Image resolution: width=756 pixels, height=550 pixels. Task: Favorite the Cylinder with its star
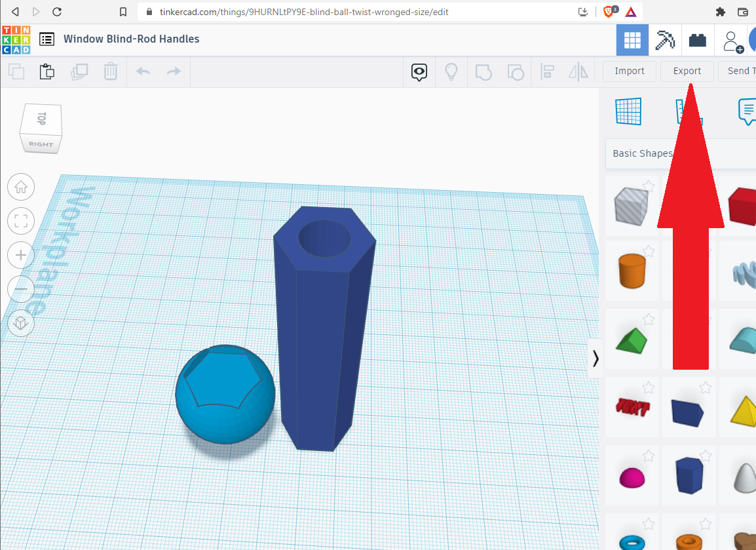649,251
